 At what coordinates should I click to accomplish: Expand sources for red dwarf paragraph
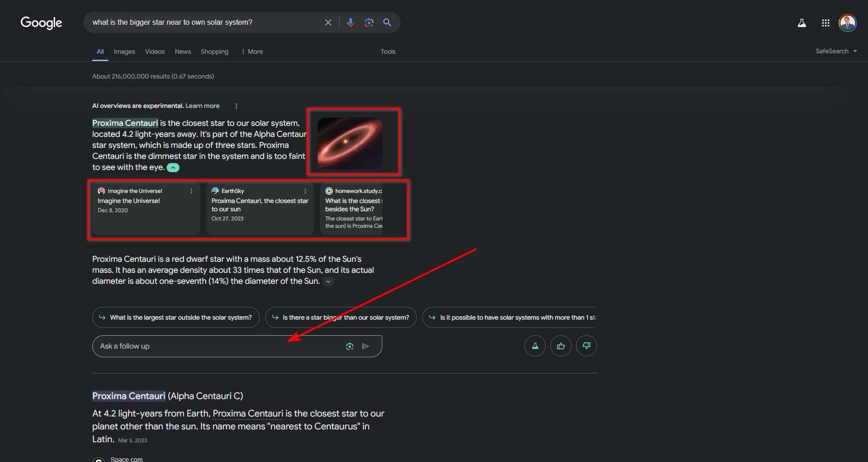click(x=328, y=282)
